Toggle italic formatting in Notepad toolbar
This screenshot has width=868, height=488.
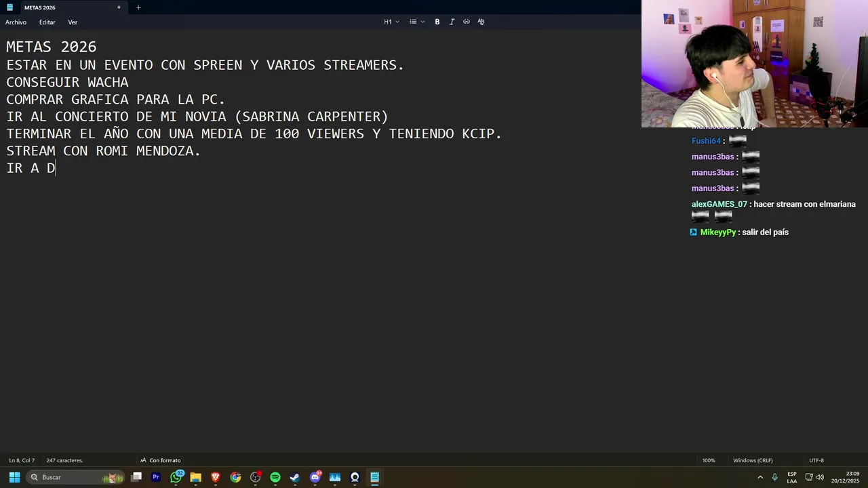[x=452, y=22]
